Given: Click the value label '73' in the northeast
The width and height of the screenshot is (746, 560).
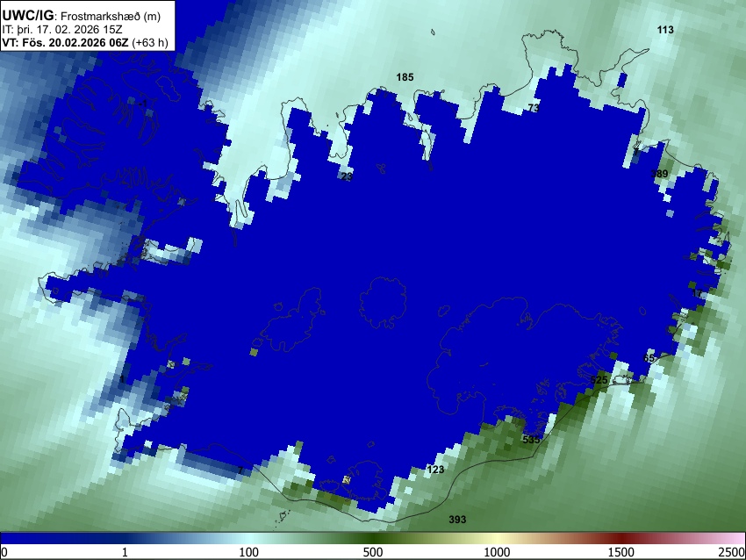Looking at the screenshot, I should [534, 108].
